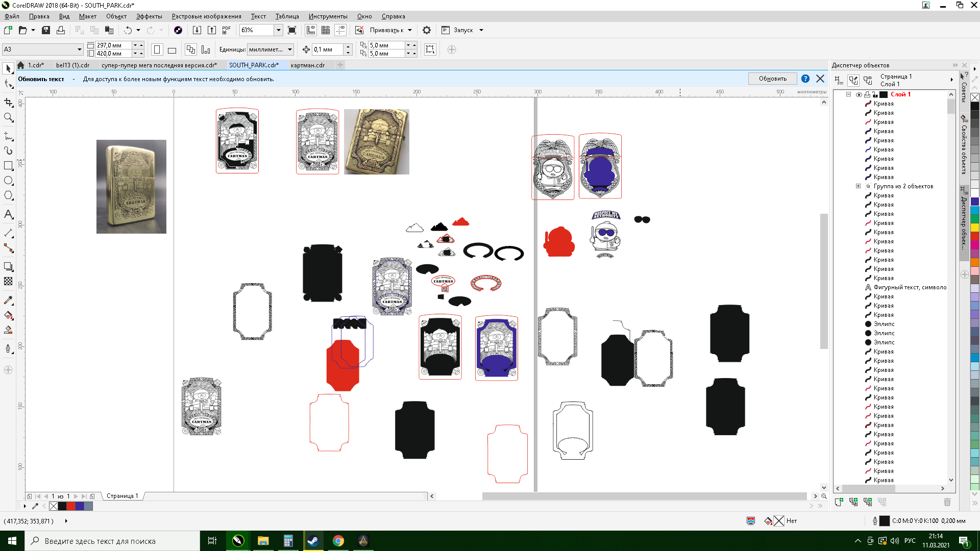Viewport: 980px width, 551px height.
Task: Click the Options gear icon
Action: click(427, 30)
